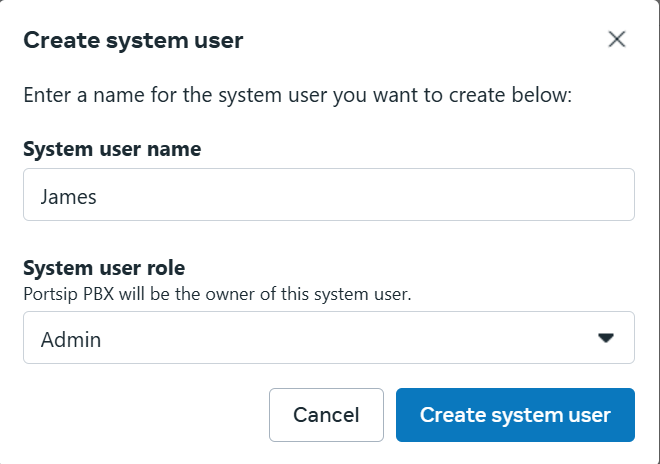Open the System user role dropdown

point(328,338)
